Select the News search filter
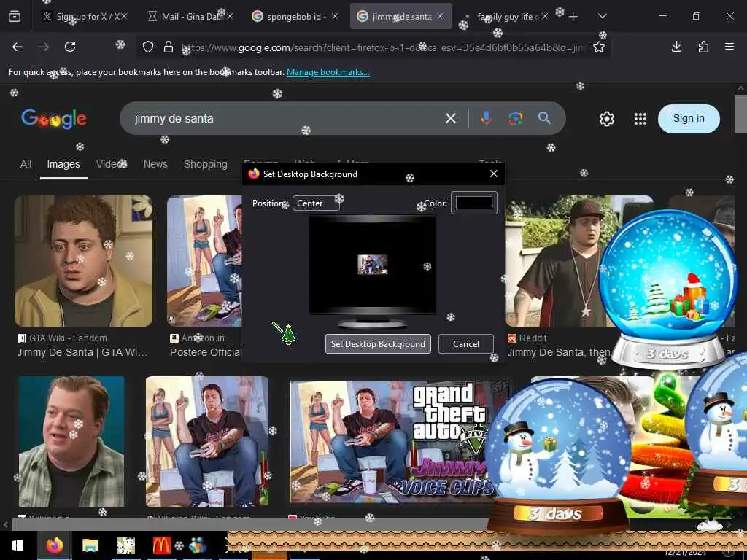747x560 pixels. pyautogui.click(x=155, y=164)
